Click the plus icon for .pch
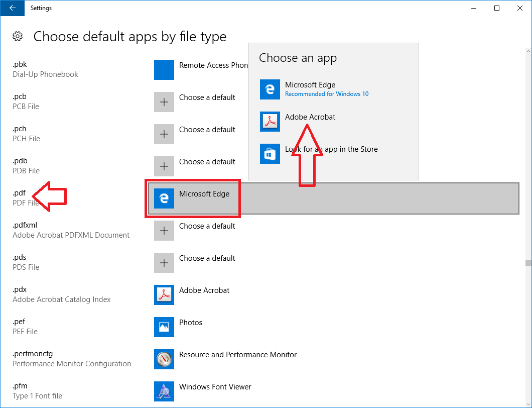This screenshot has height=408, width=532. [164, 134]
